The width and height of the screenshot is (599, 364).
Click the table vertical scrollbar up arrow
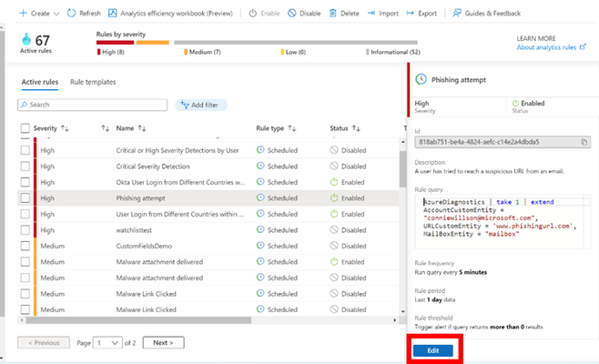[403, 142]
